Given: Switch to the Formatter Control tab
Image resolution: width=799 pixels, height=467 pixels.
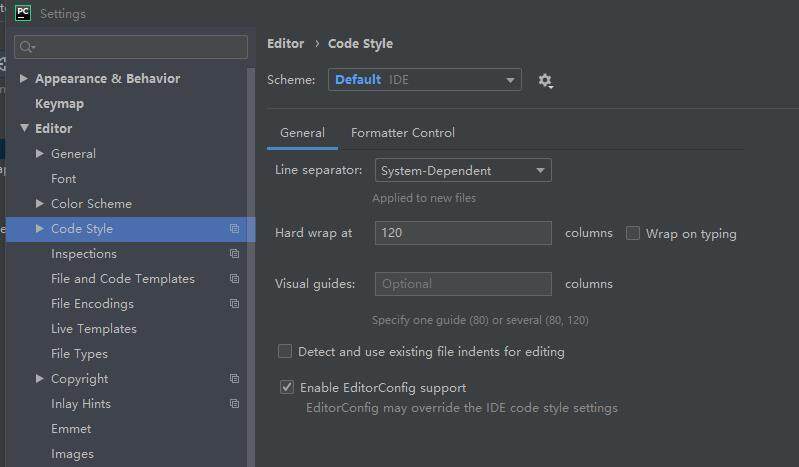Looking at the screenshot, I should pyautogui.click(x=403, y=133).
